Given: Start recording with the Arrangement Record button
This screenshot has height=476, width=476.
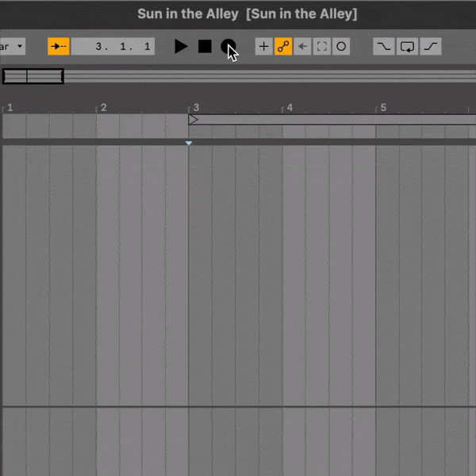Looking at the screenshot, I should tap(228, 47).
